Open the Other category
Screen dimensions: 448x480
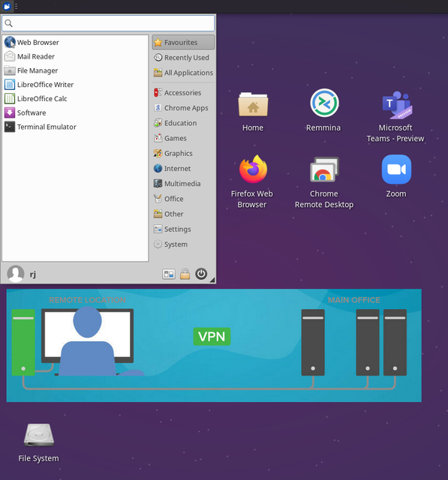pos(183,214)
